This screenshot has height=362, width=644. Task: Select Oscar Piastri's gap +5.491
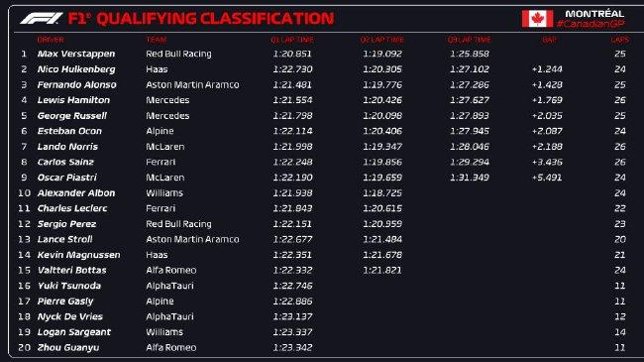547,178
